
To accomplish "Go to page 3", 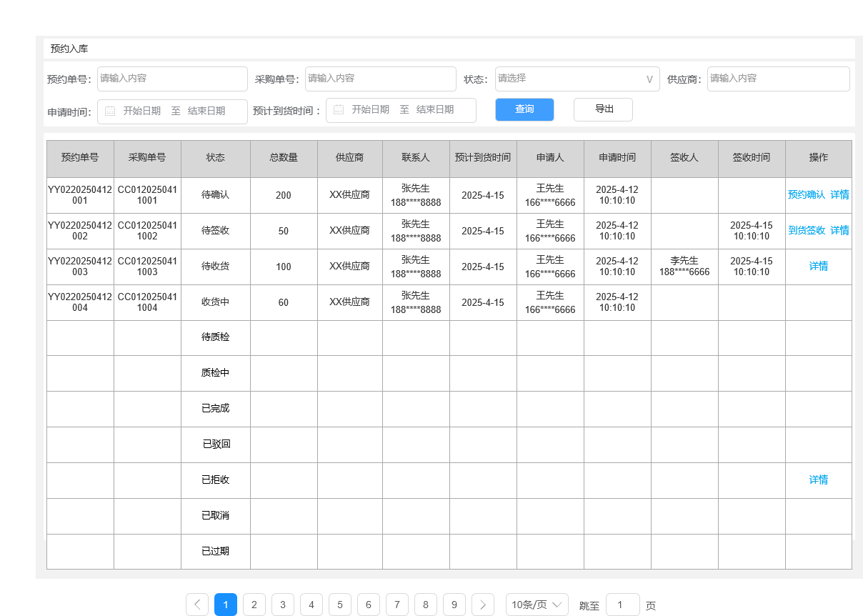I will (283, 605).
